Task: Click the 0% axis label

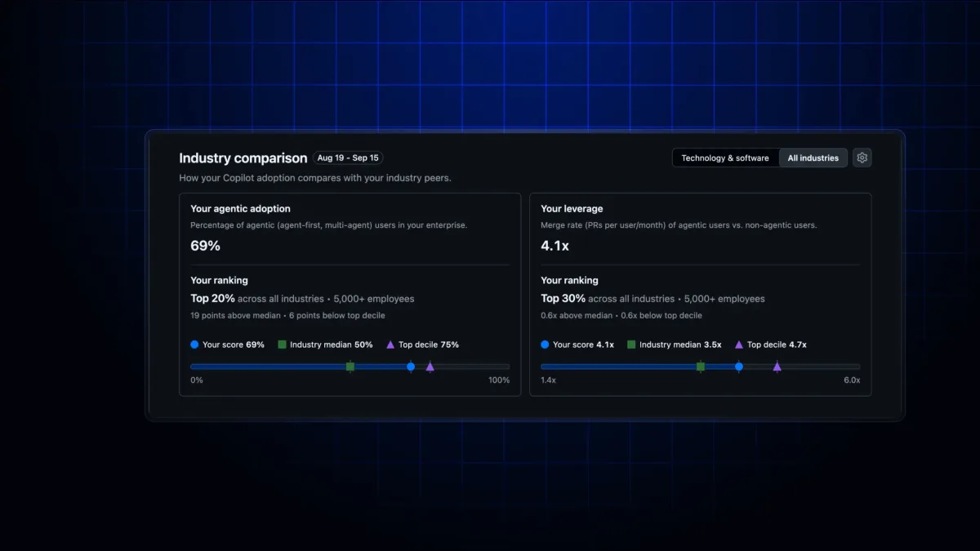Action: [197, 380]
